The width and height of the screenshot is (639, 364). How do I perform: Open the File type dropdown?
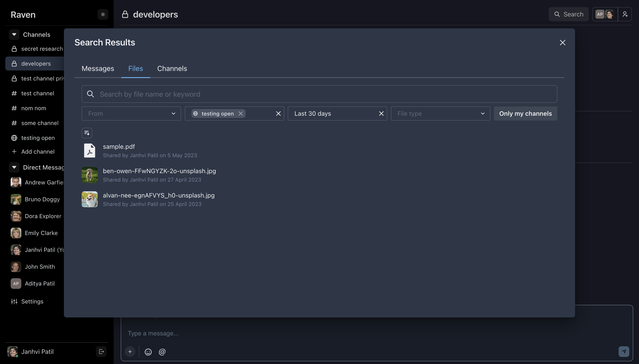coord(440,114)
